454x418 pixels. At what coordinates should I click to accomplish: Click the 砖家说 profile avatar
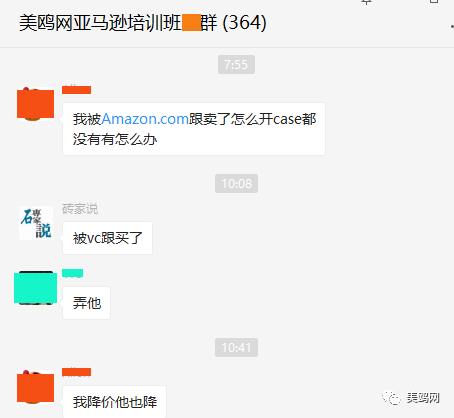coord(36,223)
